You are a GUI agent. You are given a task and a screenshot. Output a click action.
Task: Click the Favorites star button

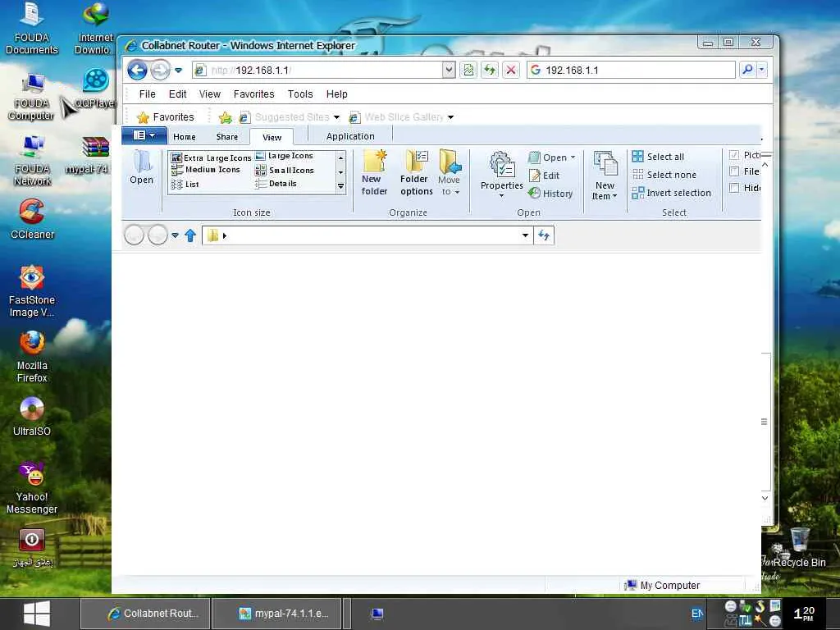coord(166,116)
